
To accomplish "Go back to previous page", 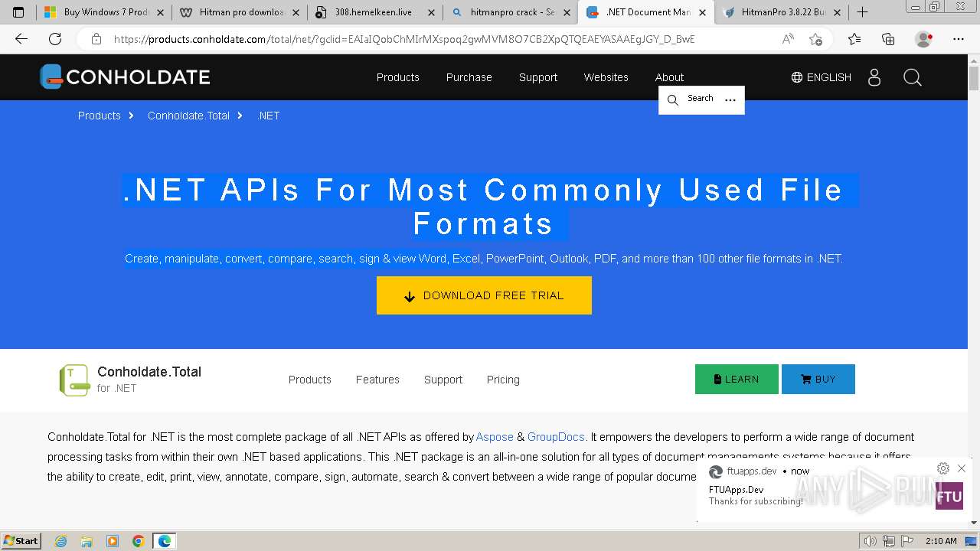I will coord(21,39).
